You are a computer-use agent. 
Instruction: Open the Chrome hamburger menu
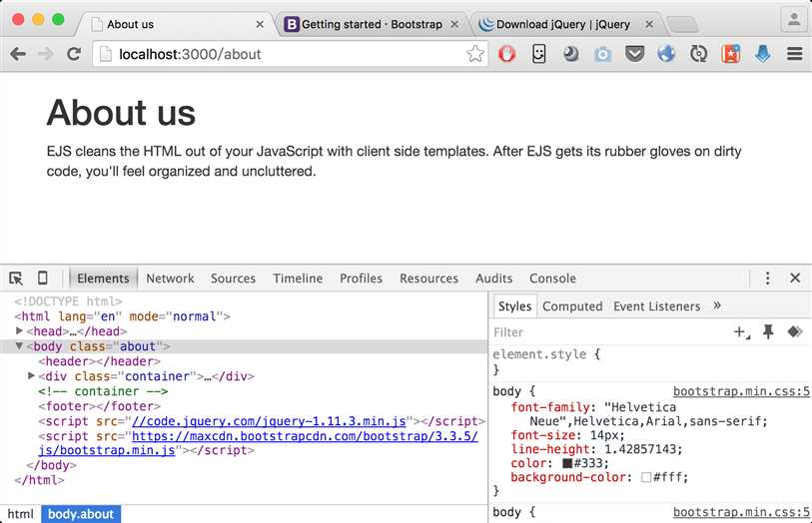[x=795, y=54]
